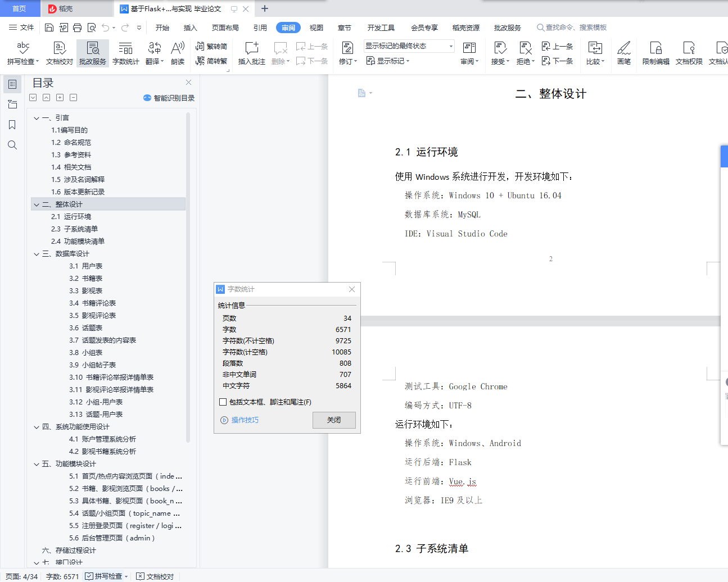
Task: Select 4.1 账户管理系统分析 in the outline
Action: click(102, 439)
